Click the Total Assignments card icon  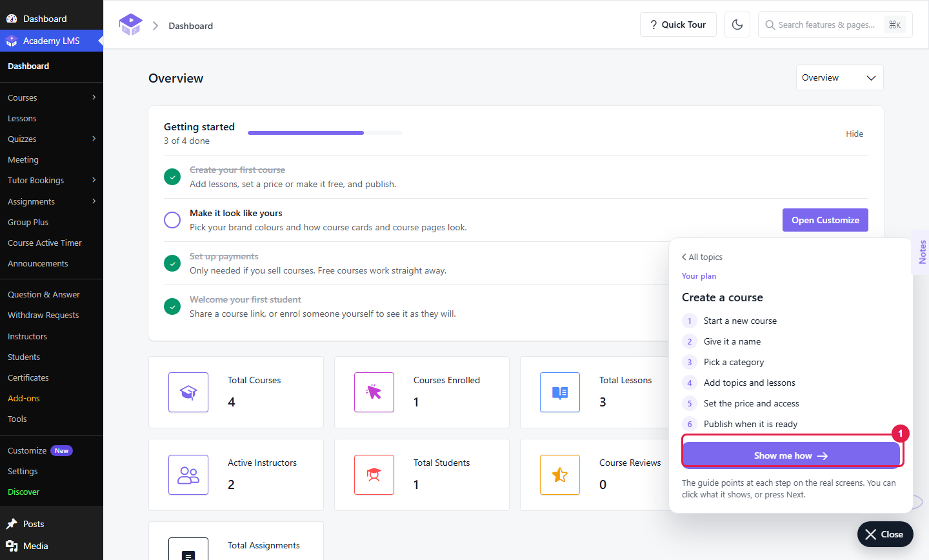coord(188,549)
